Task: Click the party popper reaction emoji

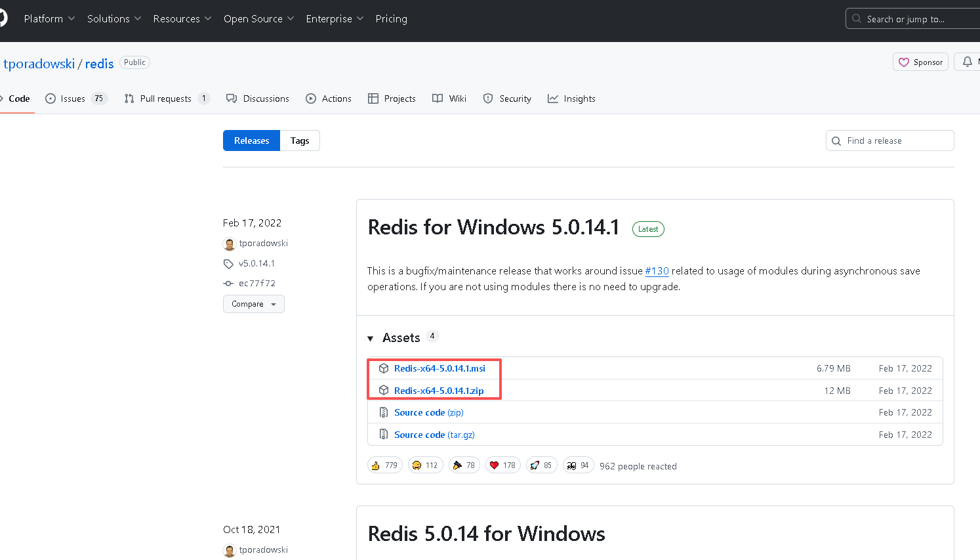Action: click(457, 465)
